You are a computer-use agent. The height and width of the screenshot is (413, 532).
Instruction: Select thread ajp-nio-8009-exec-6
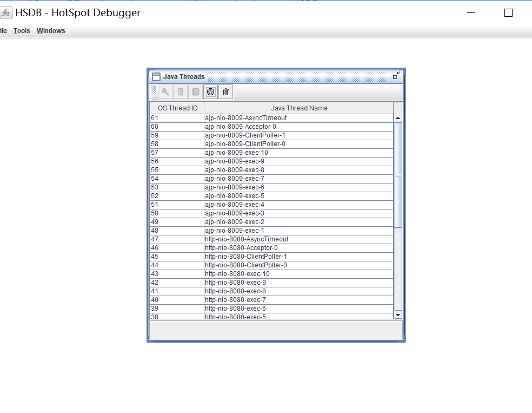[x=299, y=187]
